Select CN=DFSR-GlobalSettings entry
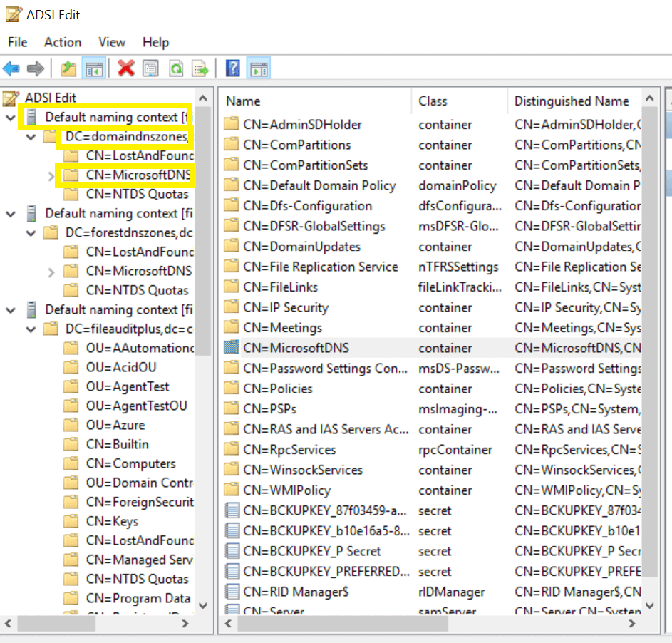Viewport: 672px width, 643px height. pos(314,227)
